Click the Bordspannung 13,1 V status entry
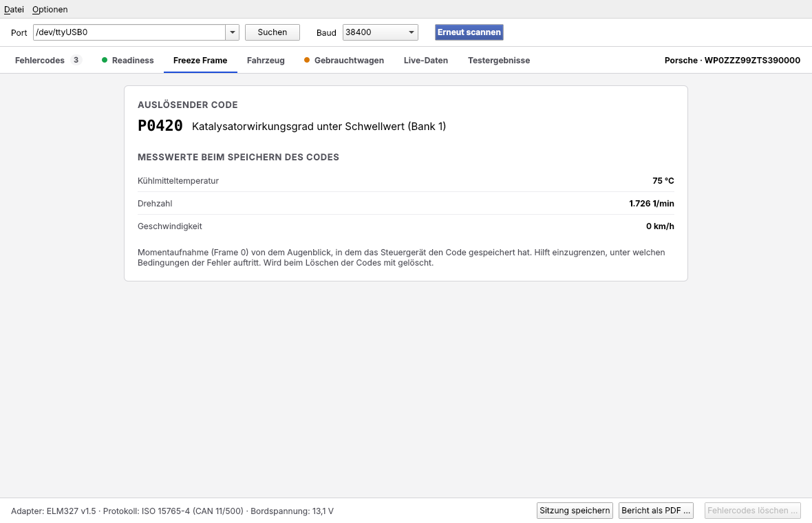The width and height of the screenshot is (812, 523). (292, 511)
